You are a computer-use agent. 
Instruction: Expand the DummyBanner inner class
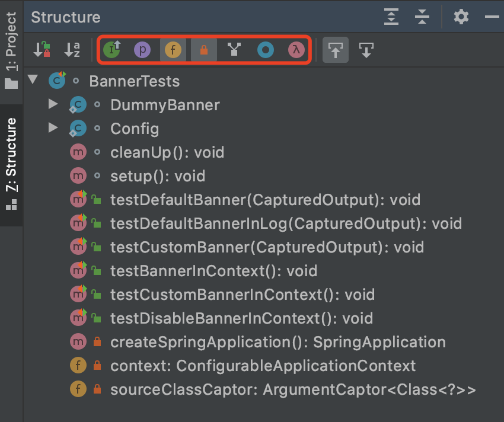[53, 104]
